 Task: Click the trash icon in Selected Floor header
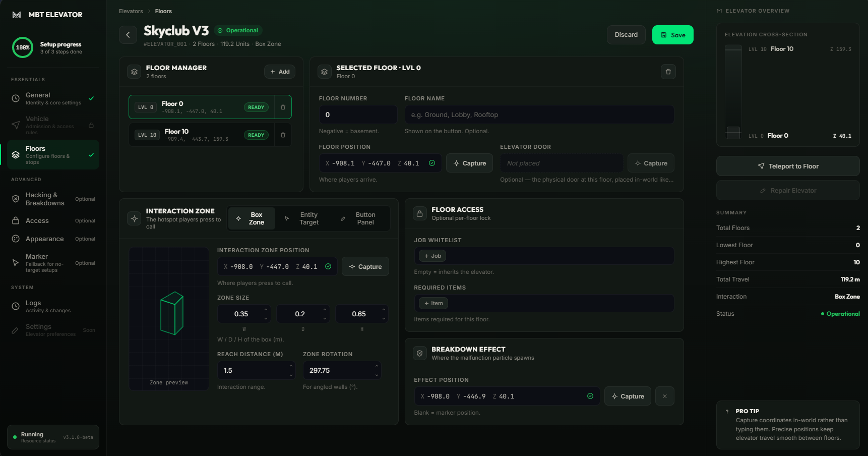click(x=668, y=72)
